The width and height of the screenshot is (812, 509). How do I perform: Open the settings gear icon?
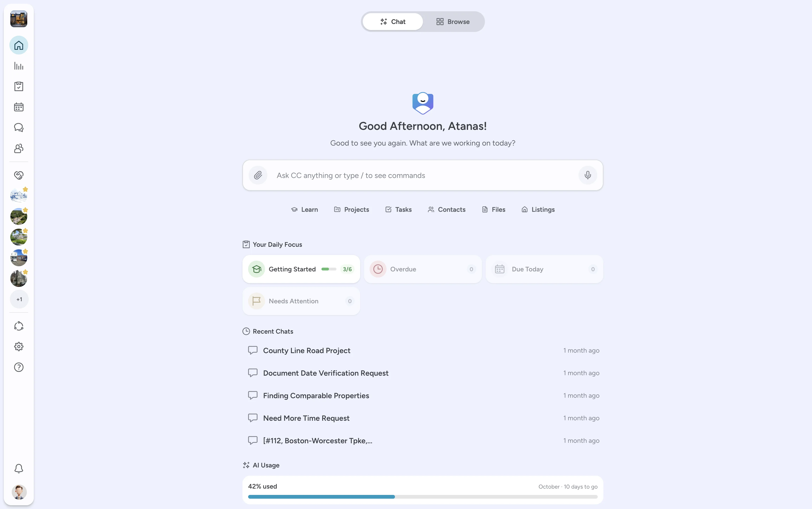pos(19,347)
